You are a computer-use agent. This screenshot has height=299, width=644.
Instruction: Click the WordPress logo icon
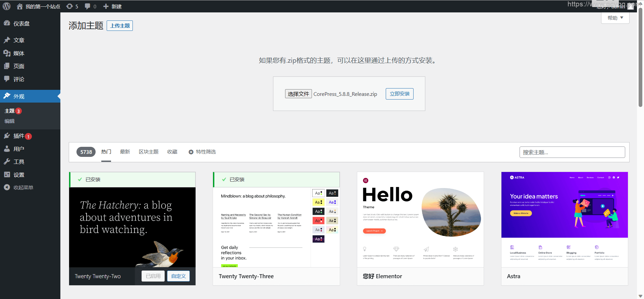(7, 6)
